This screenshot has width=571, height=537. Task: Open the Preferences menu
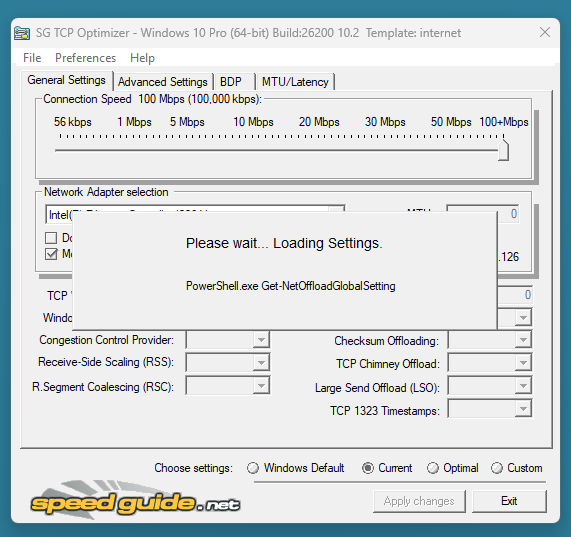click(86, 58)
